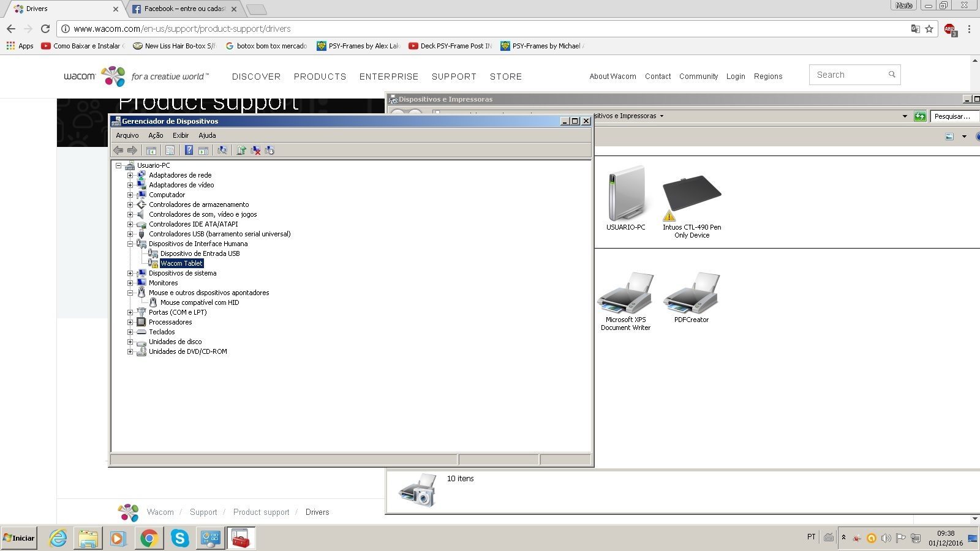Click the Chrome address bar URL
This screenshot has width=980, height=551.
click(182, 29)
